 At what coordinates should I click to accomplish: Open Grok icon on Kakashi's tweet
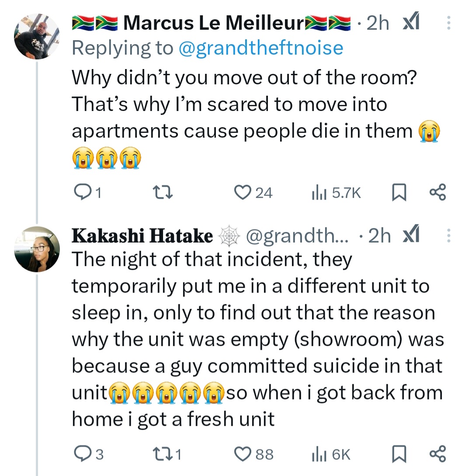(410, 236)
